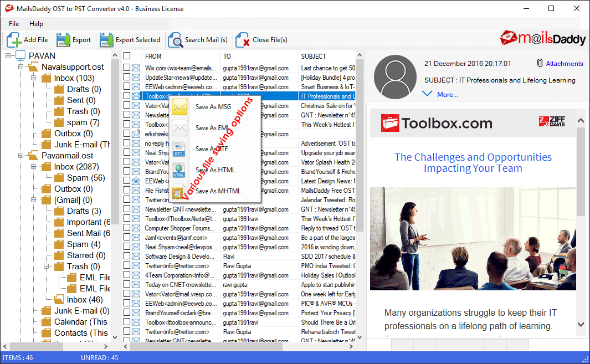Check the box for the Jamf events email
This screenshot has width=590, height=364.
127,237
